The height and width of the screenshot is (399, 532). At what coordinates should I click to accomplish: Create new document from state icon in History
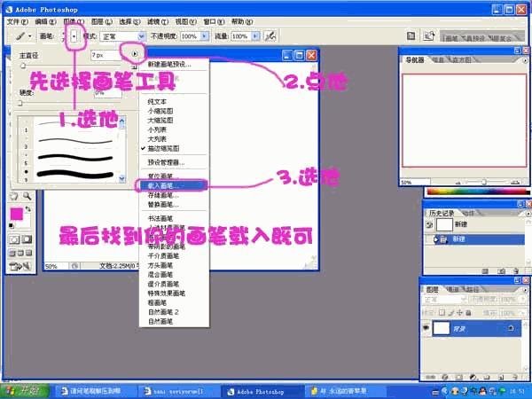coord(486,271)
